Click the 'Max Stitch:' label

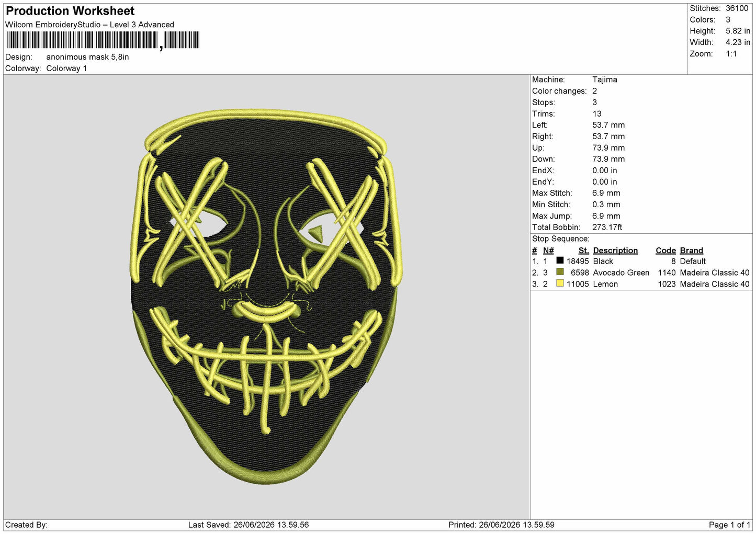(x=552, y=193)
